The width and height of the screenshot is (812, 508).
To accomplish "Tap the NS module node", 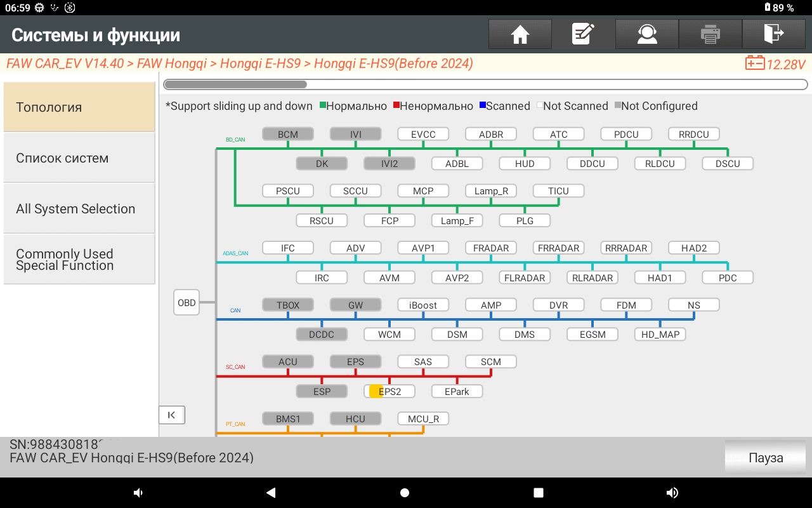I will click(x=694, y=305).
